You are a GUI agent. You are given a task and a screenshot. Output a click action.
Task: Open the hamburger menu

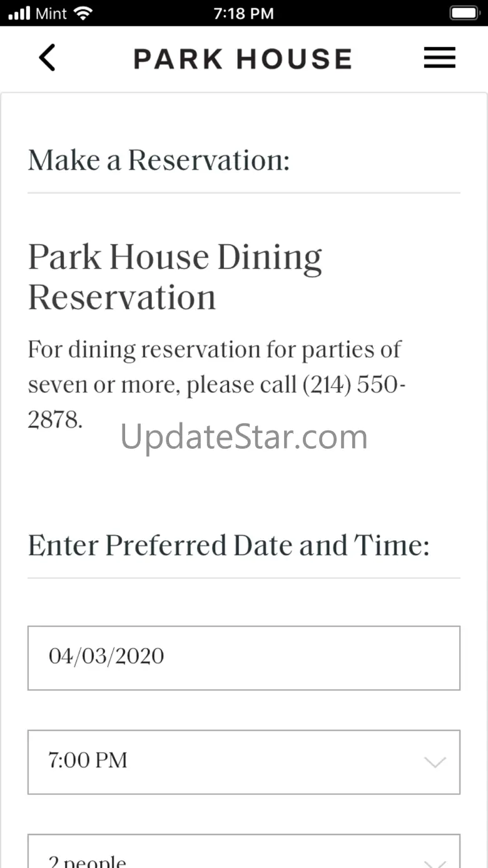[x=439, y=58]
